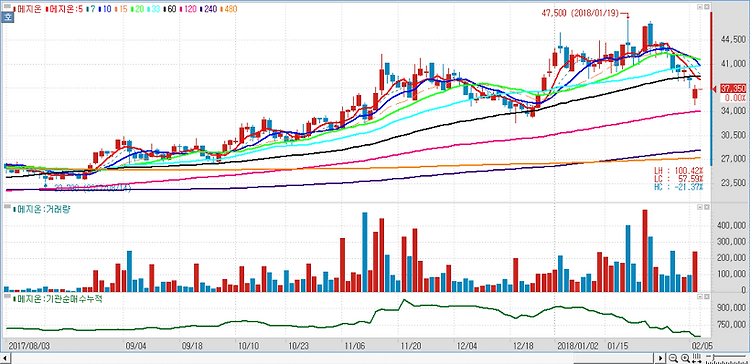
Task: Click the 44,500 price axis label
Action: pos(734,40)
